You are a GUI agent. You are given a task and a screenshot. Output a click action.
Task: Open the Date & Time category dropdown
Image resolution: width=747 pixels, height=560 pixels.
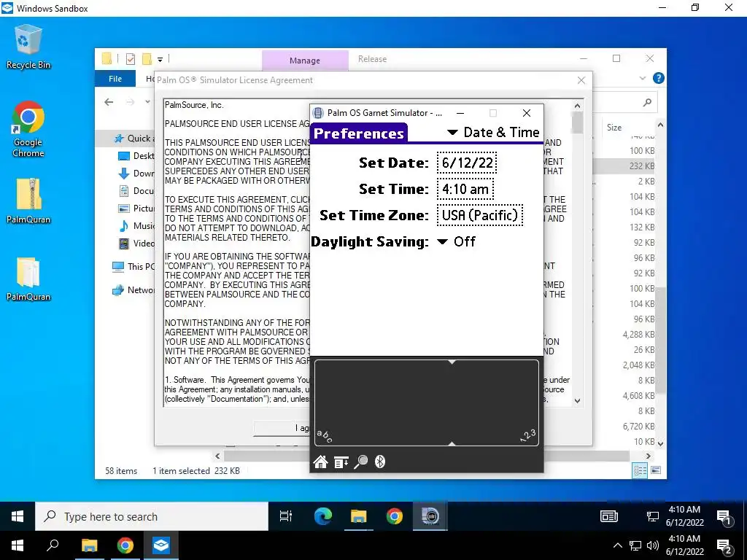493,133
